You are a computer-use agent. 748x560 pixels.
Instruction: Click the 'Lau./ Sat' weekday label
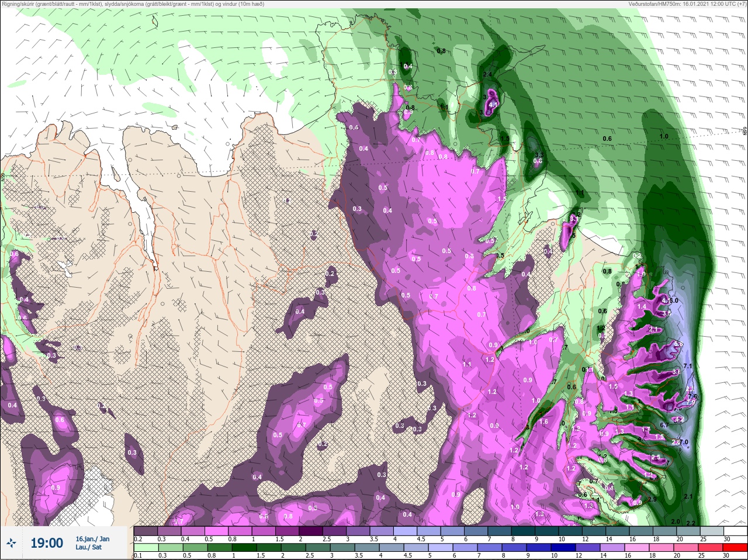click(88, 547)
